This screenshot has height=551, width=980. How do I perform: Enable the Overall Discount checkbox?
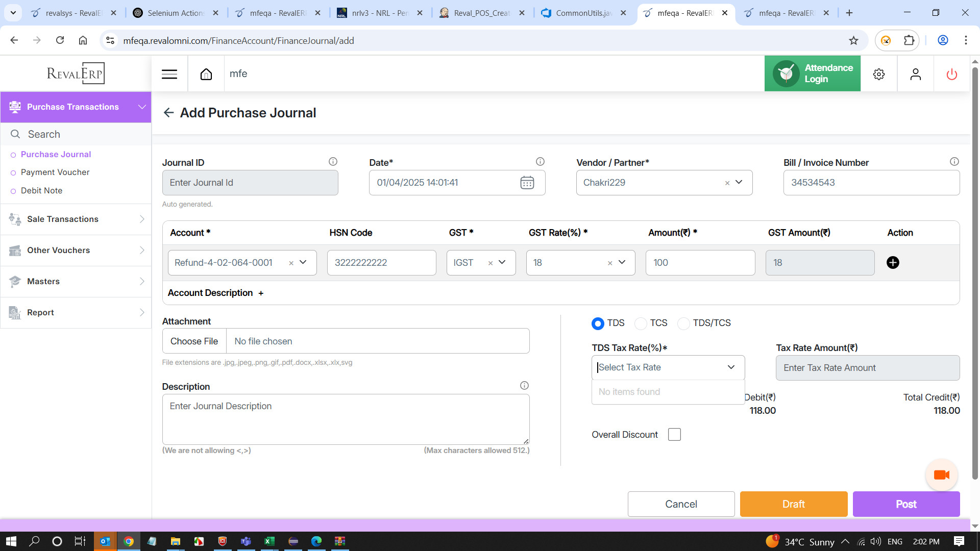point(674,434)
